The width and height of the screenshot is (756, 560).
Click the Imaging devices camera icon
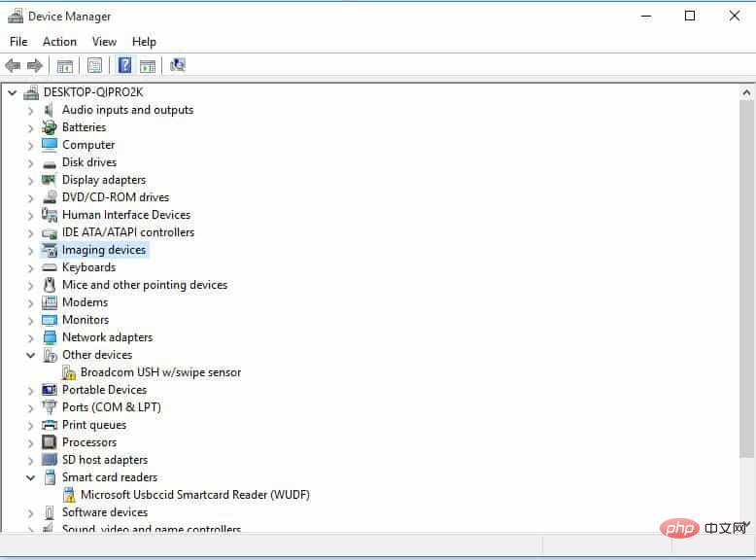tap(50, 250)
